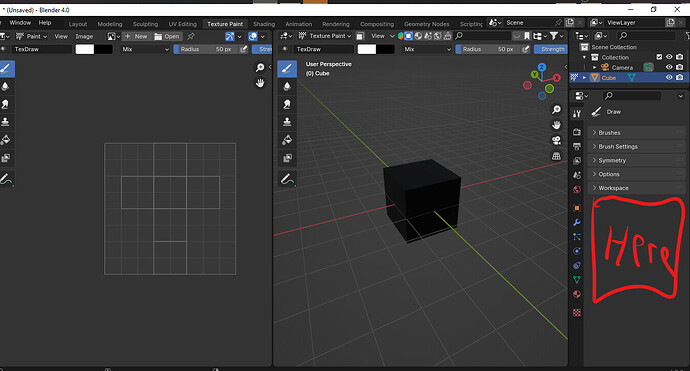The image size is (690, 371).
Task: Click the zoom magnifier in the image editor
Action: [x=260, y=67]
